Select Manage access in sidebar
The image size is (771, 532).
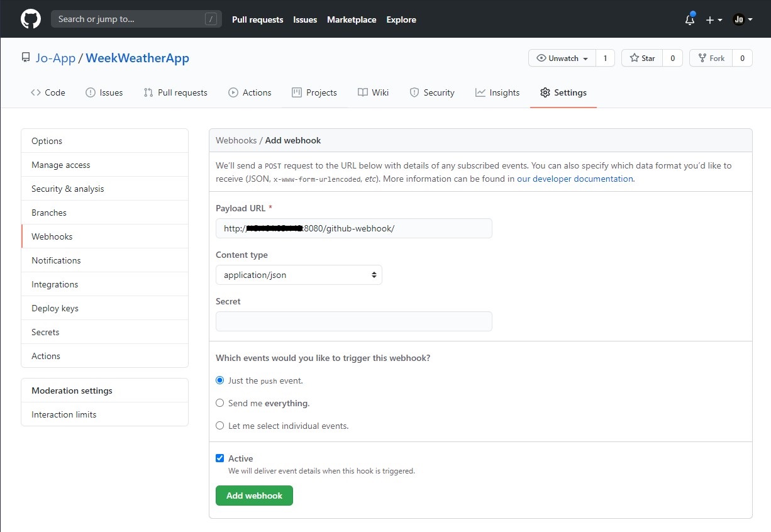coord(104,165)
